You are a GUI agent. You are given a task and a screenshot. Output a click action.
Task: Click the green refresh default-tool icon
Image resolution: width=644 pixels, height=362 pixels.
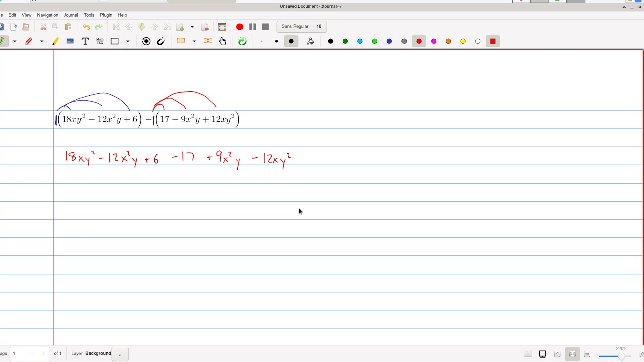242,41
